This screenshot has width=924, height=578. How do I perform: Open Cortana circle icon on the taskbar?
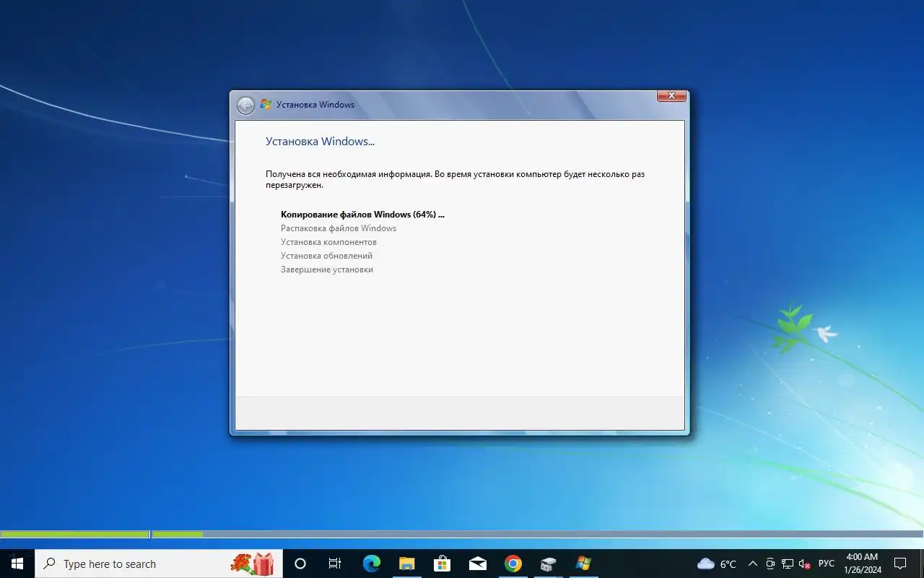300,564
